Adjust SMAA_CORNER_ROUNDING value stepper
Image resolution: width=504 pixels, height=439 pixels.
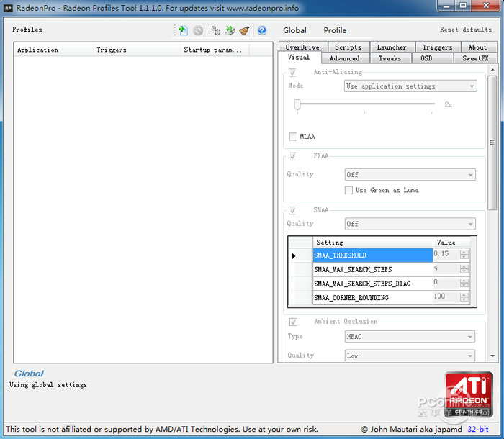coord(464,297)
